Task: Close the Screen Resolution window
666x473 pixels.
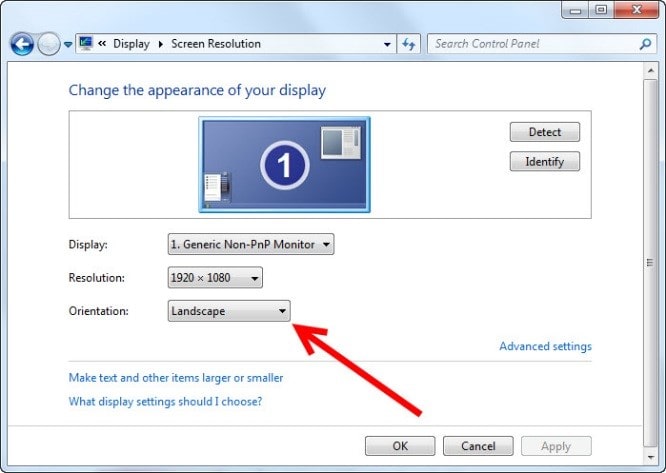Action: point(637,10)
